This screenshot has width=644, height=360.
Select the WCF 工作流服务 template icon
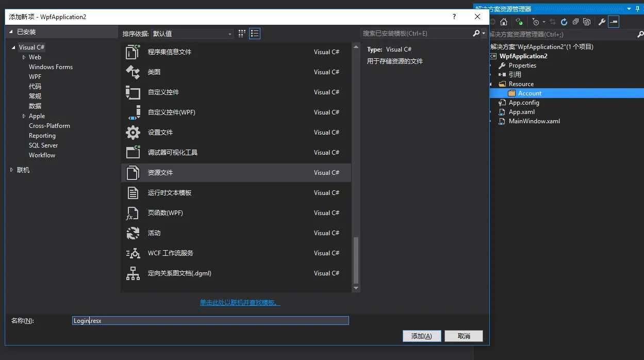point(133,253)
